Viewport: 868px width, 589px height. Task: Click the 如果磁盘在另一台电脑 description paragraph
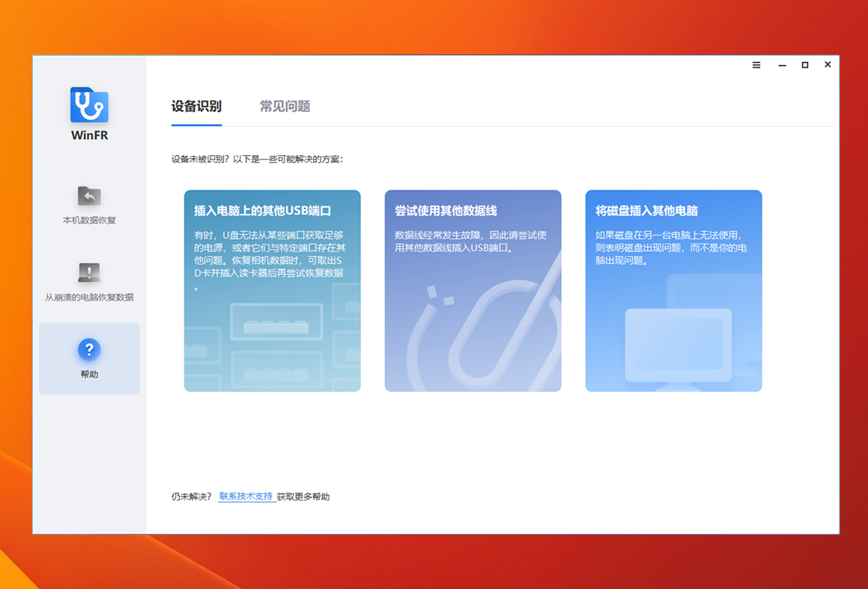(671, 247)
